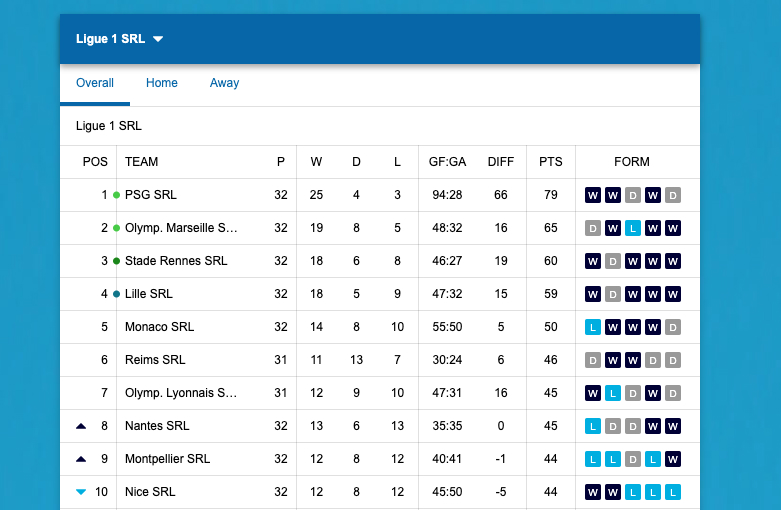Click Lille SRL's form D badge
The image size is (781, 510).
pyautogui.click(x=613, y=294)
